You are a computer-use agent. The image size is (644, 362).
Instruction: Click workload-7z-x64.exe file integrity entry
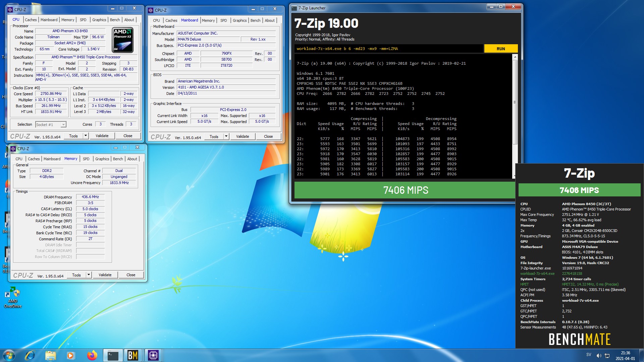pyautogui.click(x=551, y=274)
